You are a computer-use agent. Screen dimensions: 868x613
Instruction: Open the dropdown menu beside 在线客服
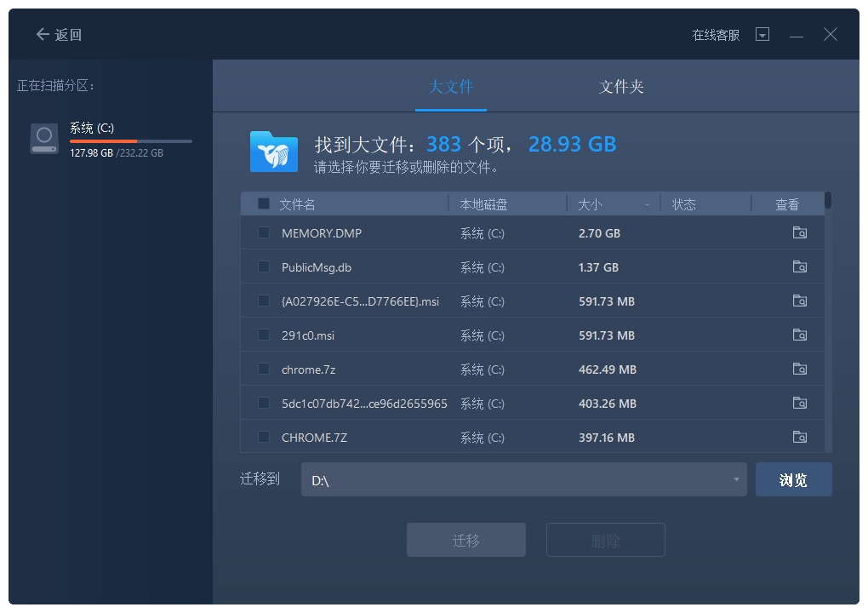tap(762, 35)
